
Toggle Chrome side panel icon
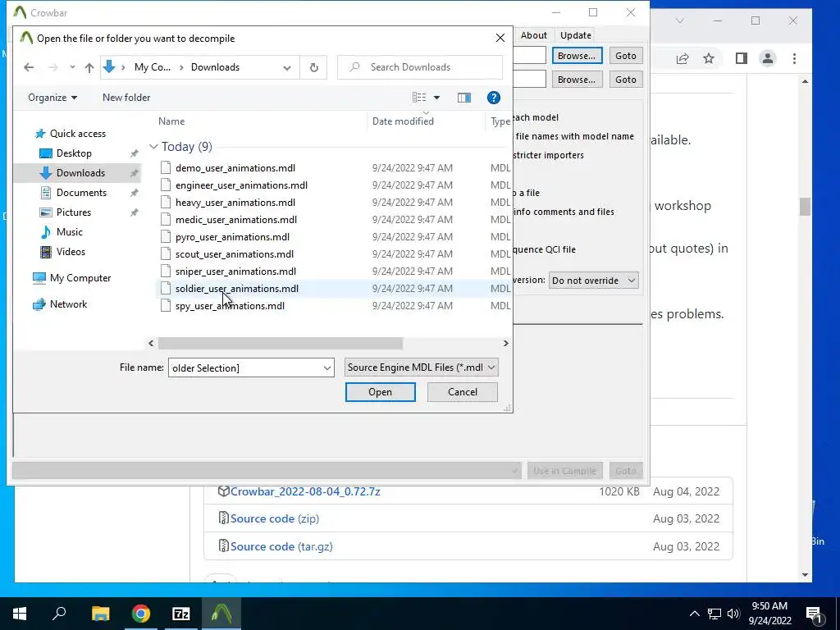[742, 58]
